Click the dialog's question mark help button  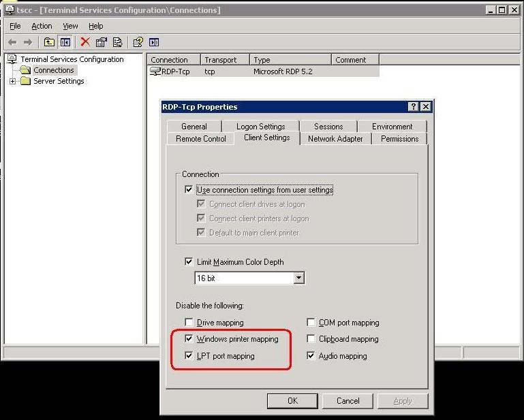point(414,106)
